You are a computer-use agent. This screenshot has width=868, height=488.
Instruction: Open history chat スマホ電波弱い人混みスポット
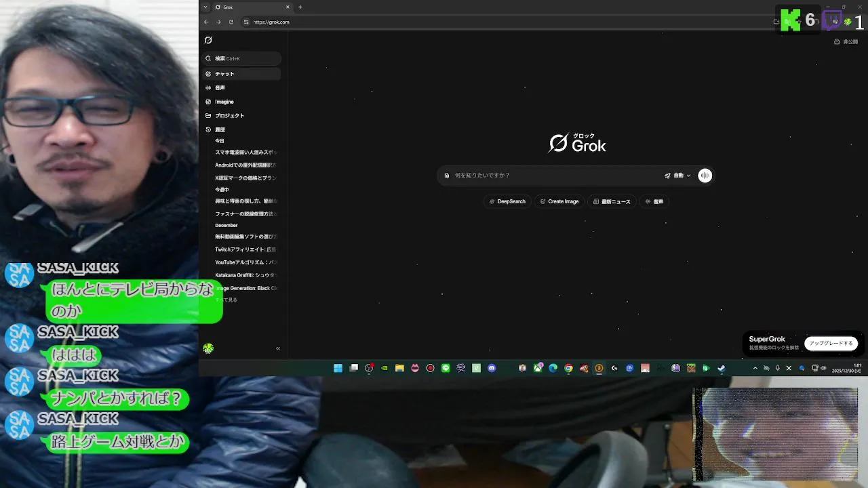pyautogui.click(x=245, y=152)
